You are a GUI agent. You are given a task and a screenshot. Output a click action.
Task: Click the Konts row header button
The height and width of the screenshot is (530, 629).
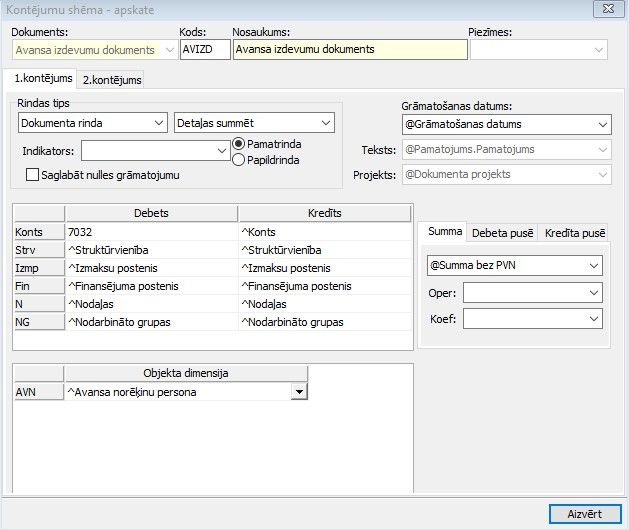click(x=38, y=232)
